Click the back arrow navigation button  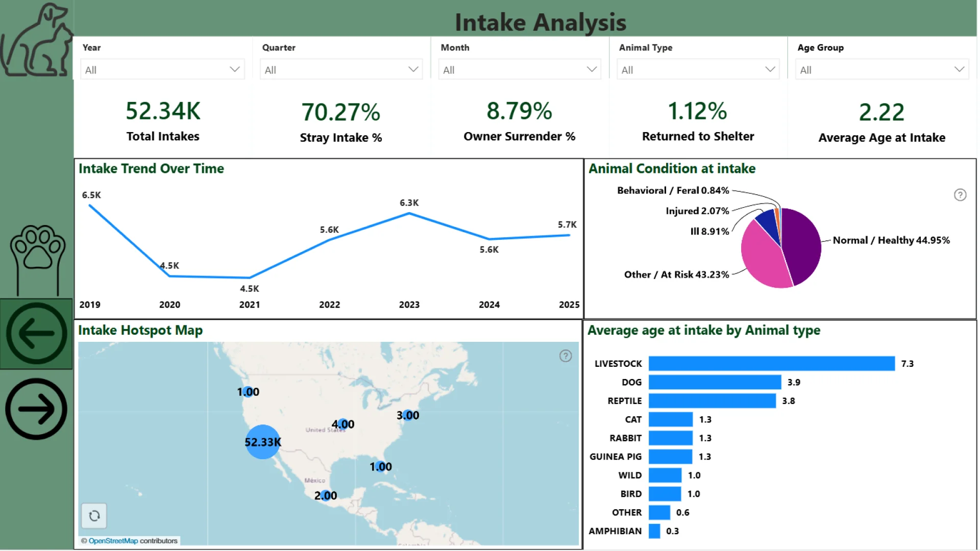pyautogui.click(x=36, y=334)
